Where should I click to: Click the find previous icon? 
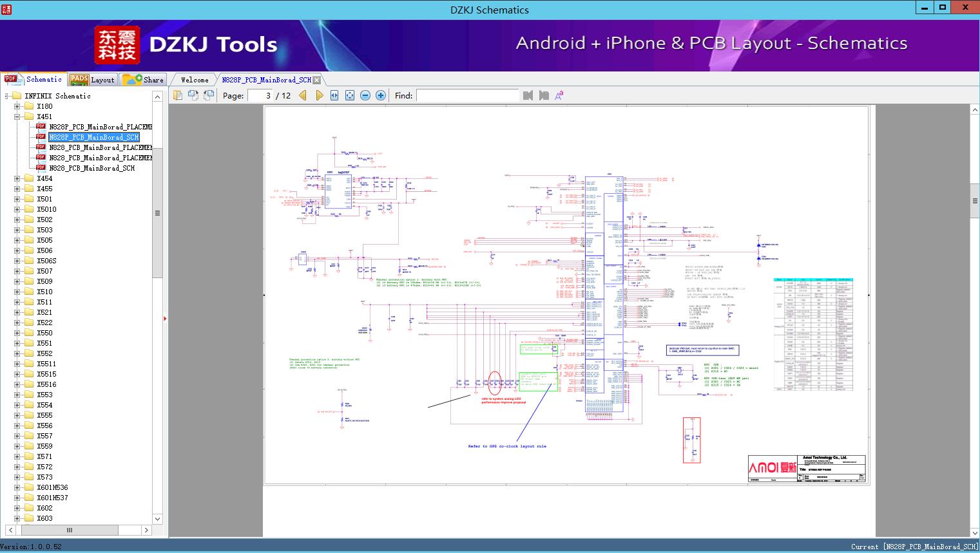pos(528,95)
